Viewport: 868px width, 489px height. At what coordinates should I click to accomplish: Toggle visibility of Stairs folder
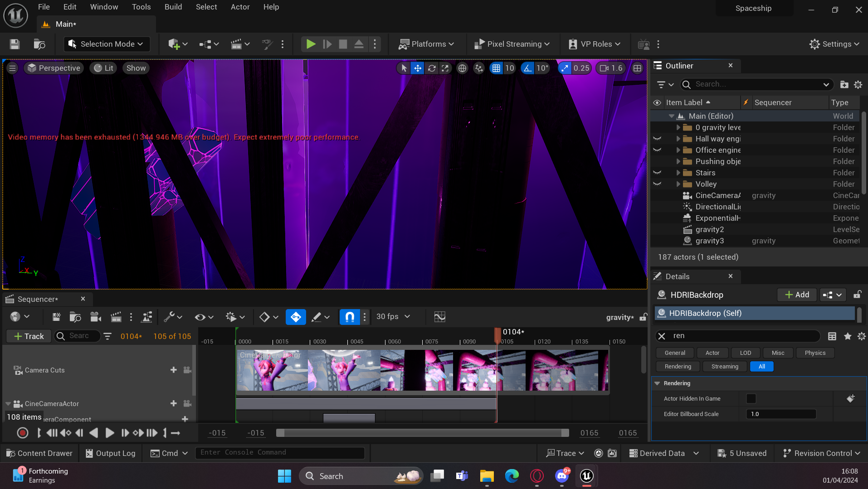(657, 173)
